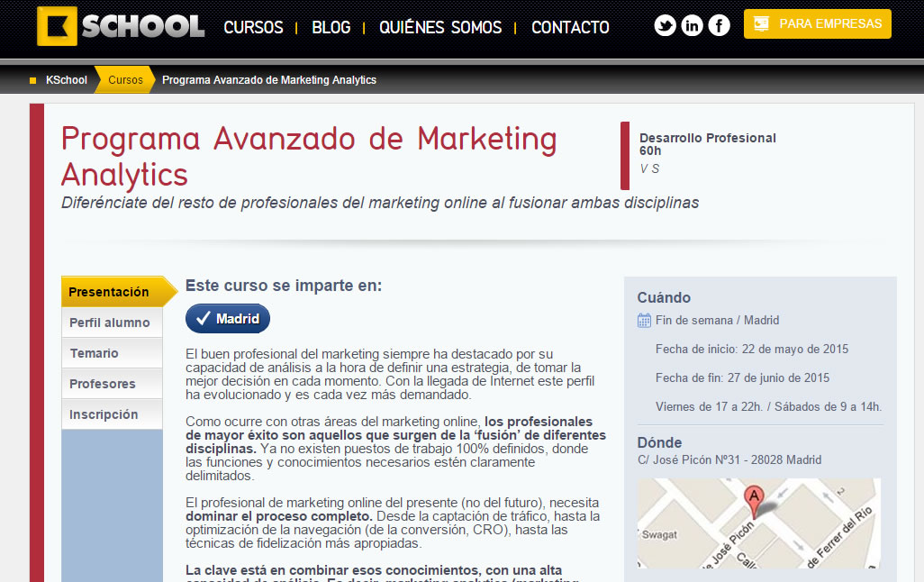Open Quiénes Somos page
This screenshot has height=582, width=924.
[x=440, y=28]
